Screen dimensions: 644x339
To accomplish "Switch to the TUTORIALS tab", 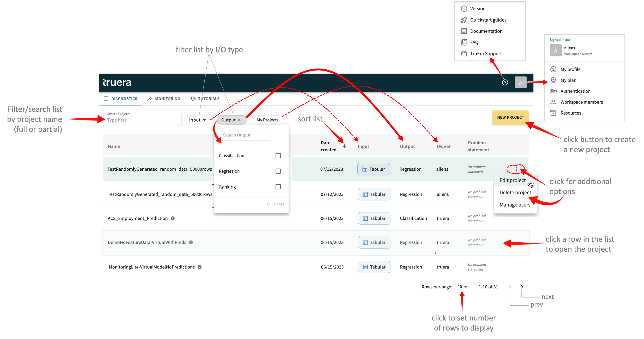I will point(205,99).
